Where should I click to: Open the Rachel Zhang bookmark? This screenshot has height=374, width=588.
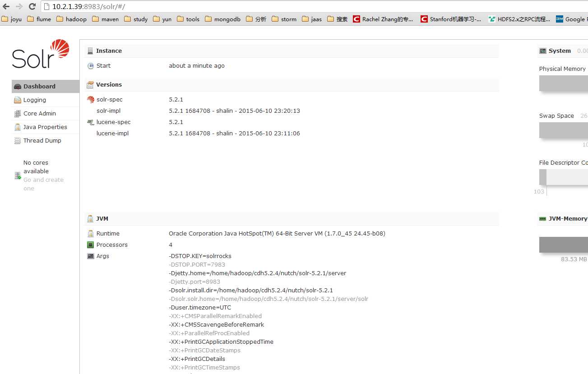[383, 19]
